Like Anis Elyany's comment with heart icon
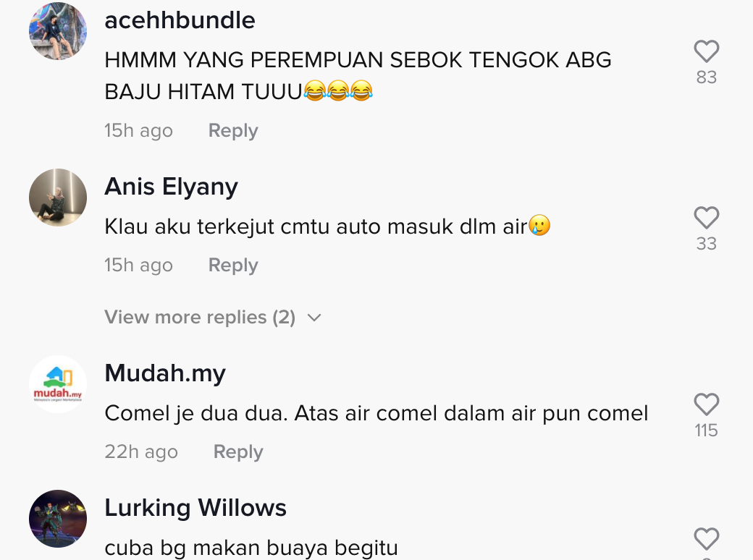753x560 pixels. [707, 218]
